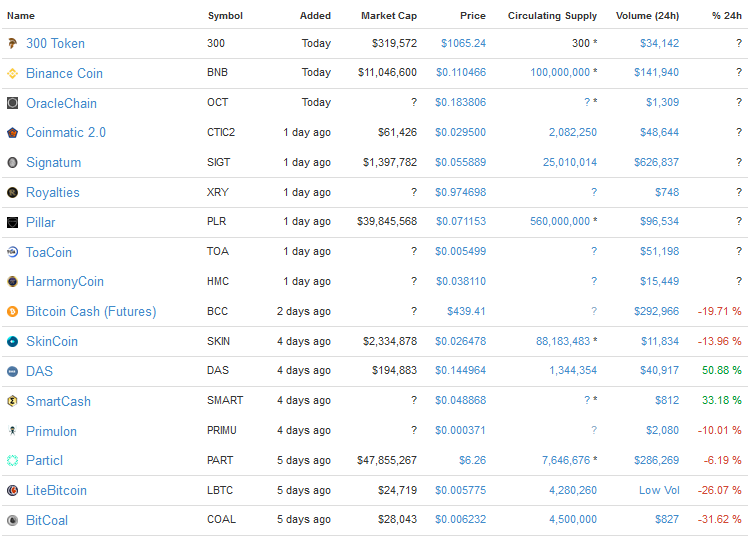752x537 pixels.
Task: Open the Royalties link
Action: click(53, 192)
